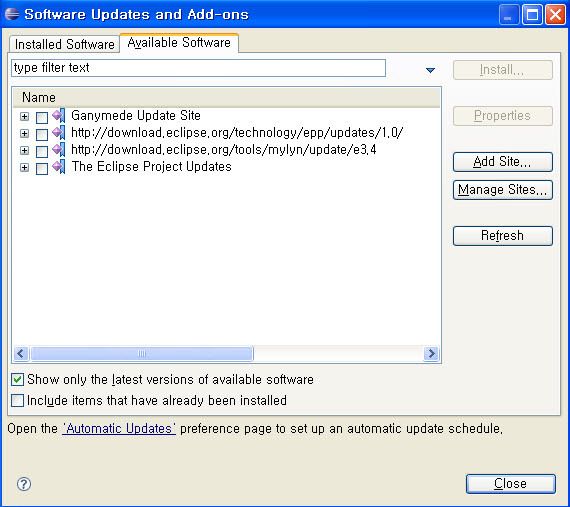Click The Eclipse Project Updates site icon
This screenshot has width=570, height=507.
coord(59,167)
